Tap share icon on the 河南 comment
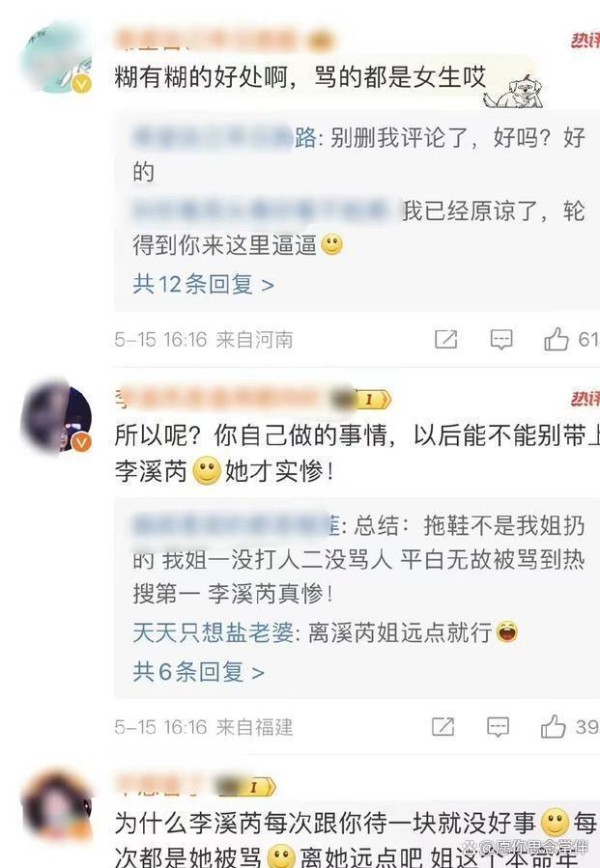The width and height of the screenshot is (600, 868). pos(446,339)
